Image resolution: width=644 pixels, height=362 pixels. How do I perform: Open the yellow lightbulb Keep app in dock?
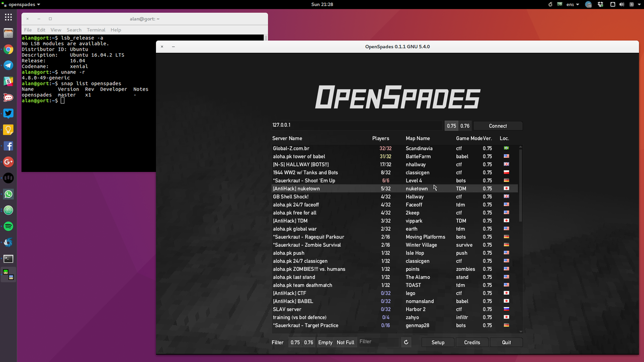8,130
